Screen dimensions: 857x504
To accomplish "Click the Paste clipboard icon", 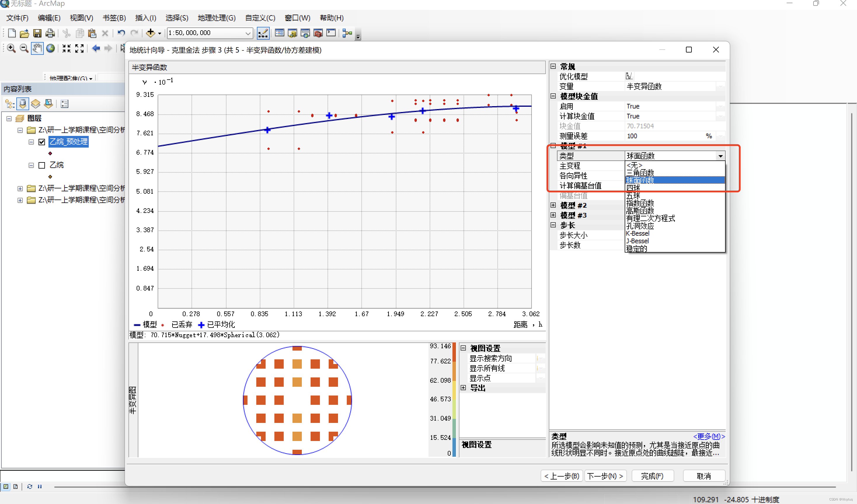I will coord(92,33).
